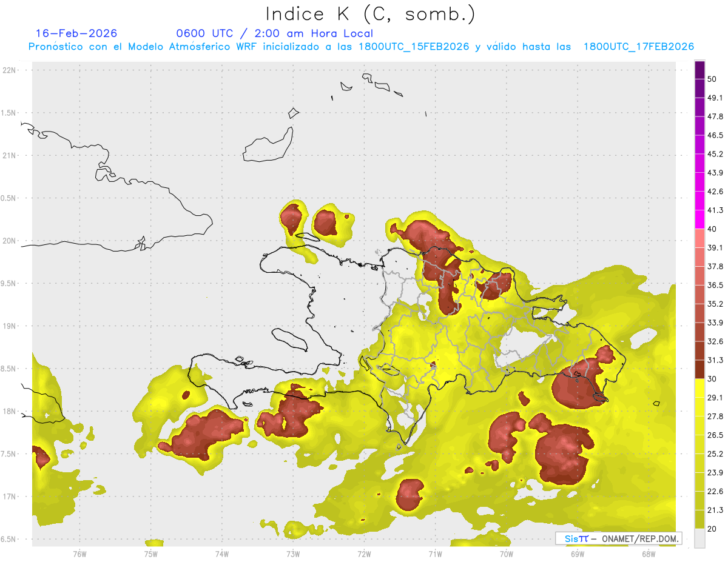Click the color bar value 22.6
The height and width of the screenshot is (562, 728).
point(715,492)
